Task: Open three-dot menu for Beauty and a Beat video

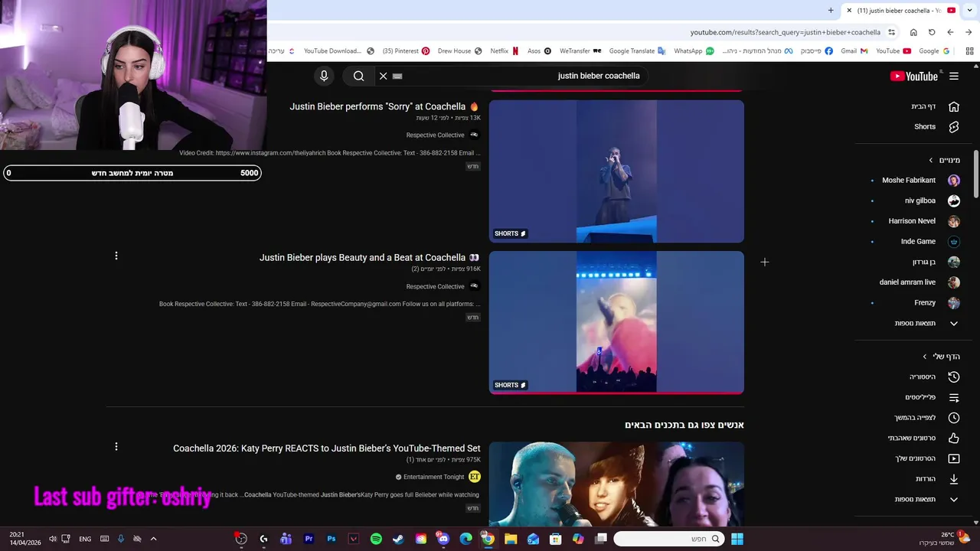Action: [x=116, y=256]
